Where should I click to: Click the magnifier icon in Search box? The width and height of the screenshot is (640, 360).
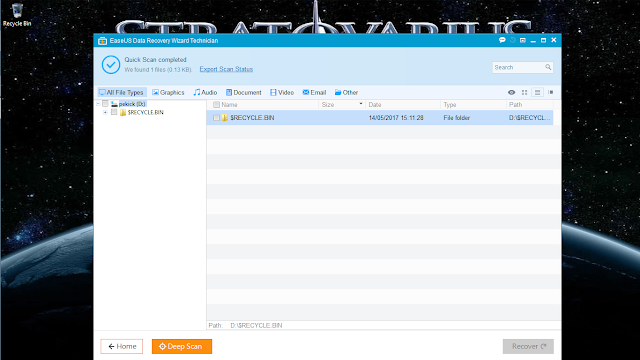tap(548, 67)
